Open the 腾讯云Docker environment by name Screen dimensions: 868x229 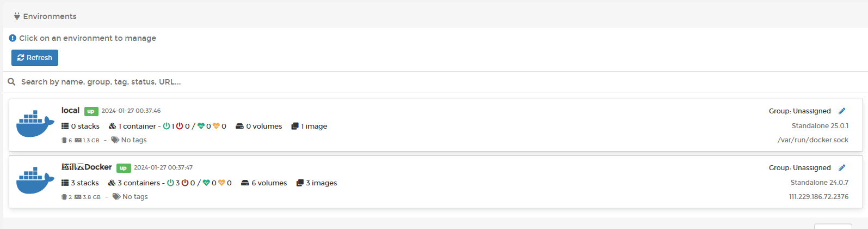[x=87, y=167]
